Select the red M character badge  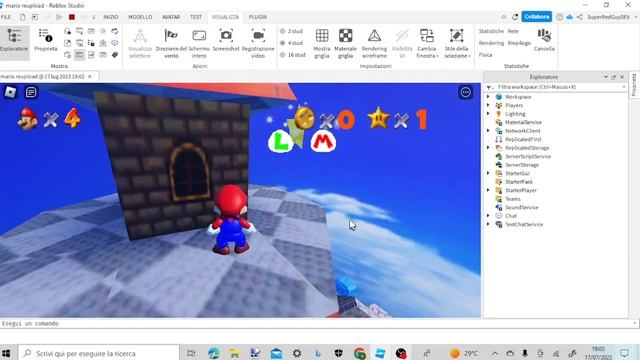coord(323,142)
